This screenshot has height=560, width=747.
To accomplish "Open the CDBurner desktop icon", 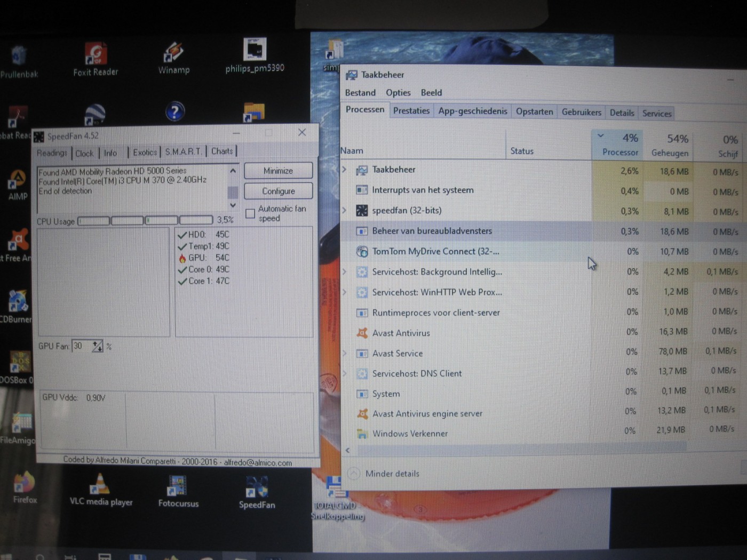I will (x=17, y=307).
